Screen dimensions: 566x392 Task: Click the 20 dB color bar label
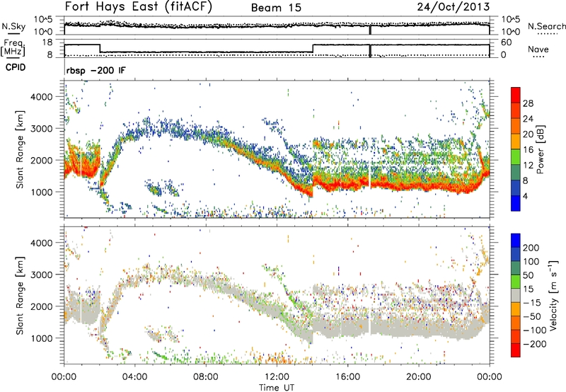tap(528, 134)
